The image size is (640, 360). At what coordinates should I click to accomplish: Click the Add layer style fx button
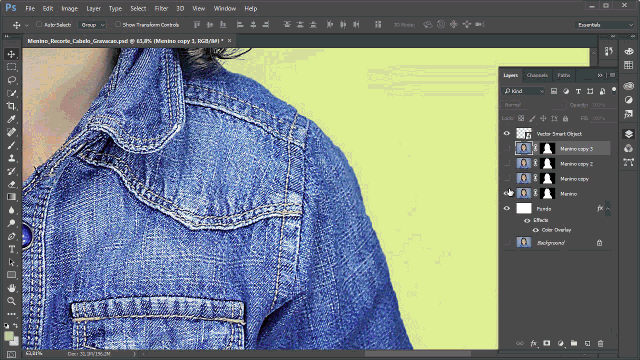pyautogui.click(x=533, y=344)
